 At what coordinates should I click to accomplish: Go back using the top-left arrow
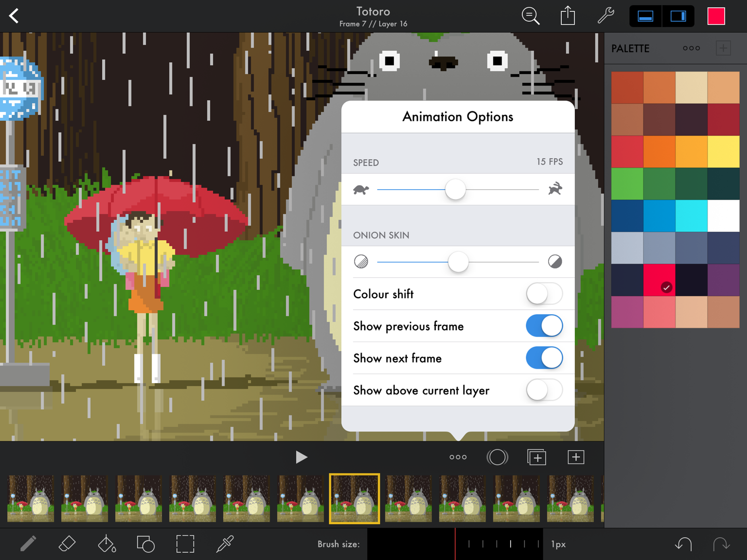tap(14, 16)
